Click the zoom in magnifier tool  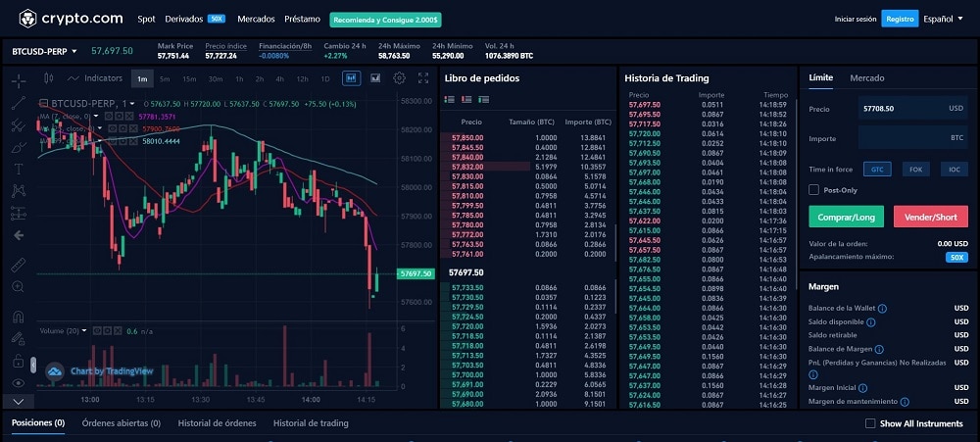(x=18, y=287)
